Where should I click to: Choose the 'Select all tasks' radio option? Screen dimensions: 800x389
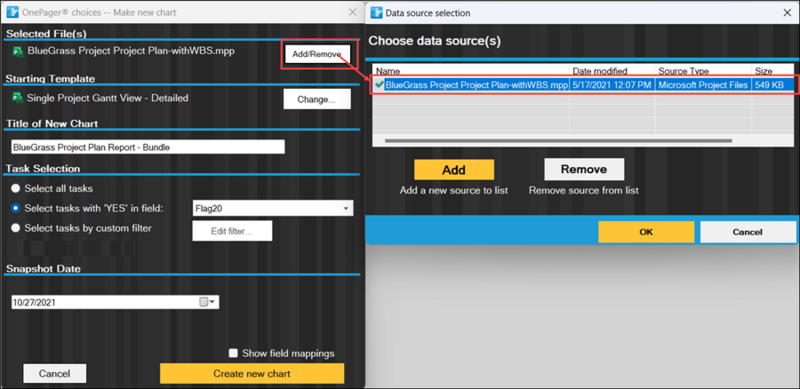(16, 188)
